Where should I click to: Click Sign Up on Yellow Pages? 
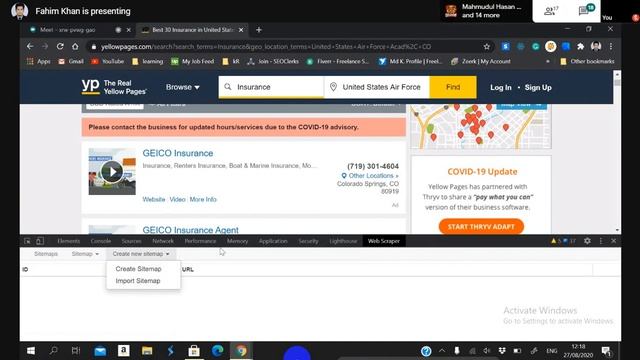tap(538, 87)
